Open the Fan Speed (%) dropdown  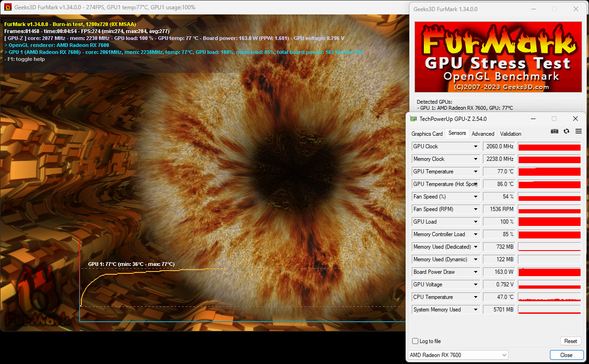pos(475,197)
